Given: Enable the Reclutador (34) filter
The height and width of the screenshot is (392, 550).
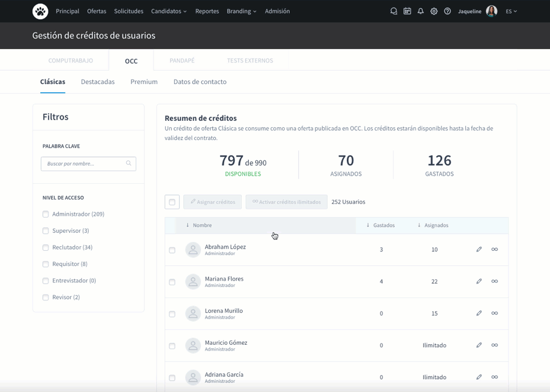Looking at the screenshot, I should click(46, 247).
